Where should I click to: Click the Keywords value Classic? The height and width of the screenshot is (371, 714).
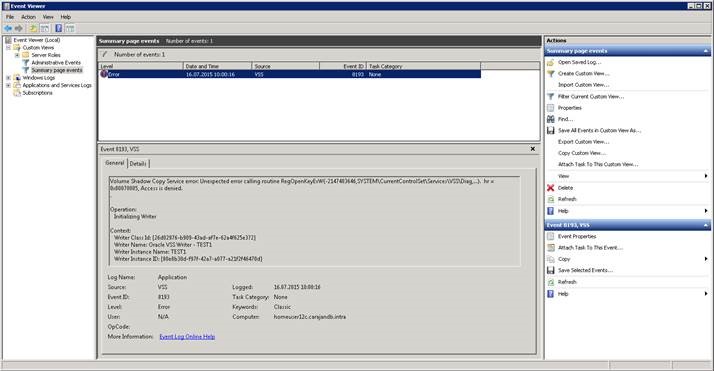pyautogui.click(x=282, y=307)
